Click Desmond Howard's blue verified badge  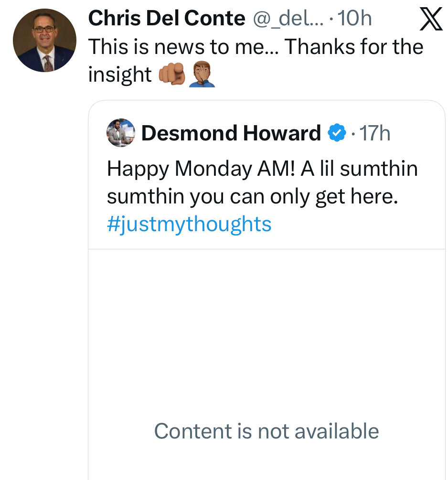click(337, 133)
